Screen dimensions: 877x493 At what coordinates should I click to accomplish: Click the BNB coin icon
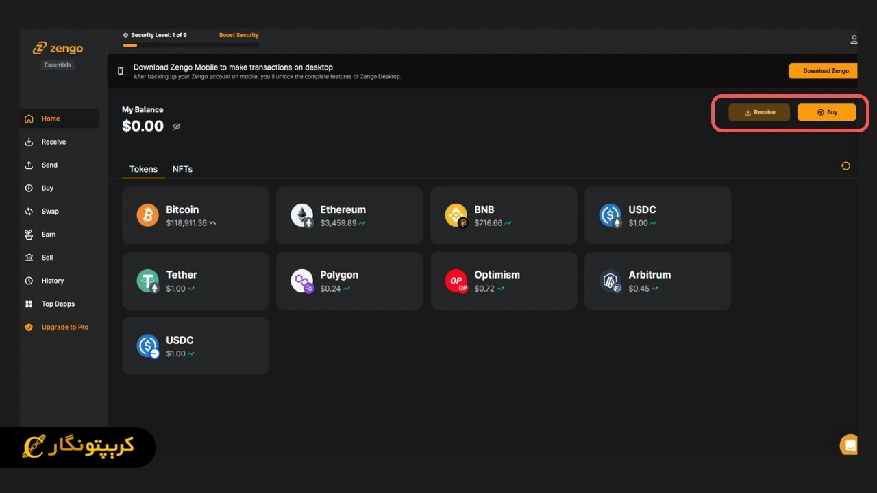pos(456,215)
